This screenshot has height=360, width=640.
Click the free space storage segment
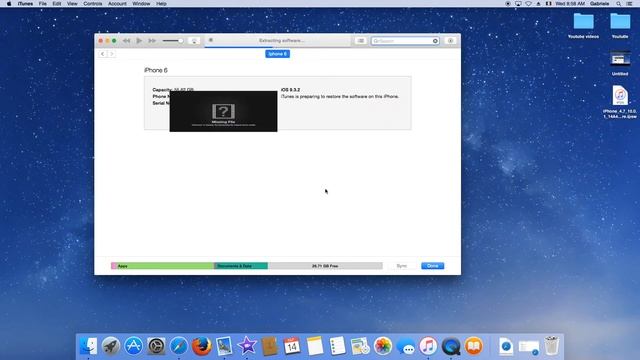(325, 266)
